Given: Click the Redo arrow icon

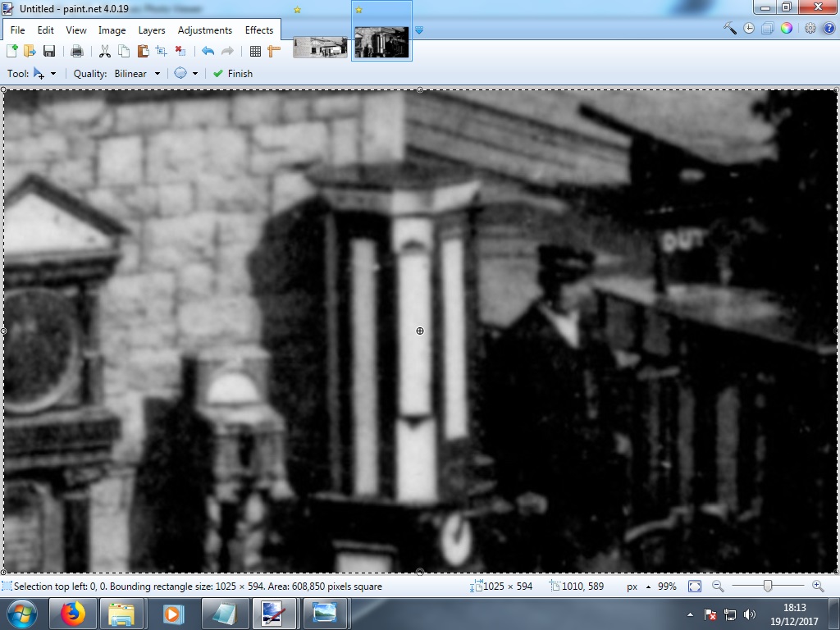Looking at the screenshot, I should (x=229, y=50).
